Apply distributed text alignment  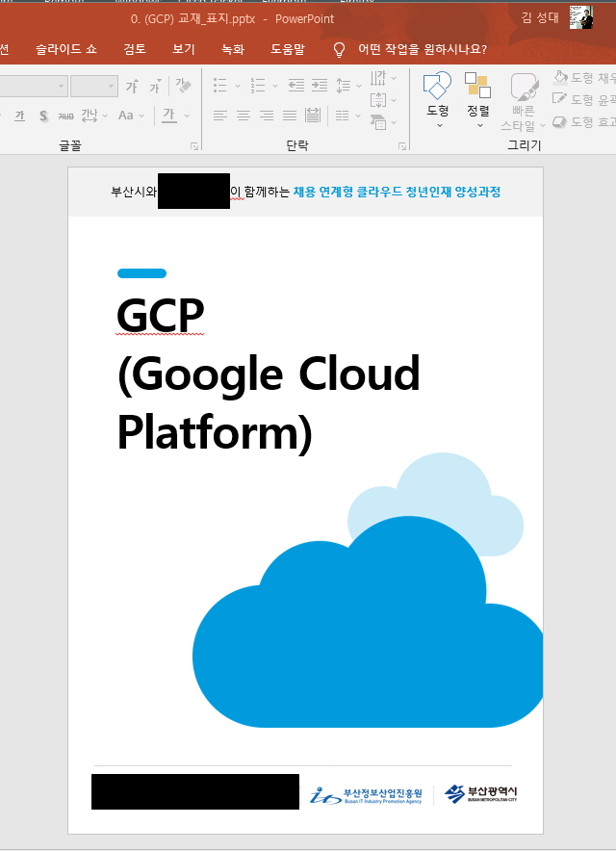point(313,116)
